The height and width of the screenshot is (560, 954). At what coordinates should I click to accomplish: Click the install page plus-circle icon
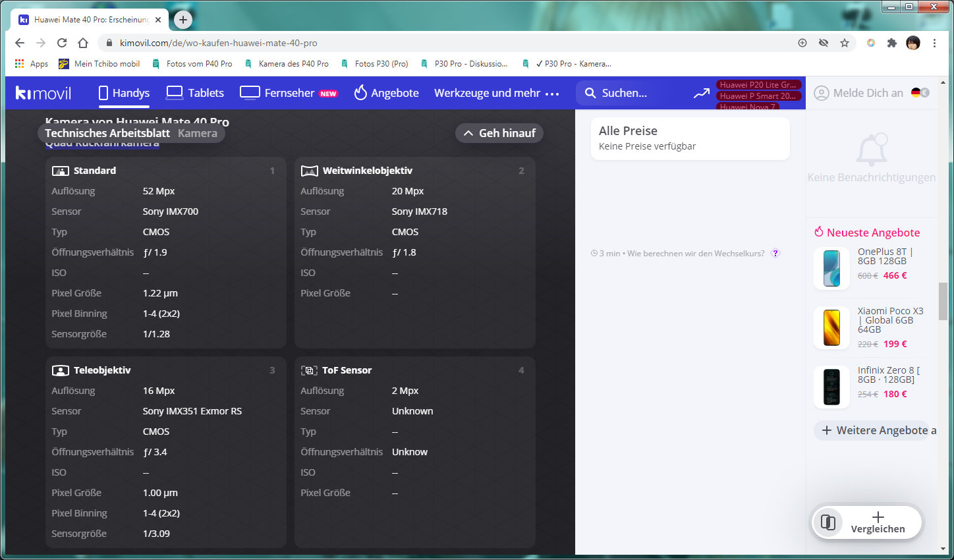tap(802, 43)
